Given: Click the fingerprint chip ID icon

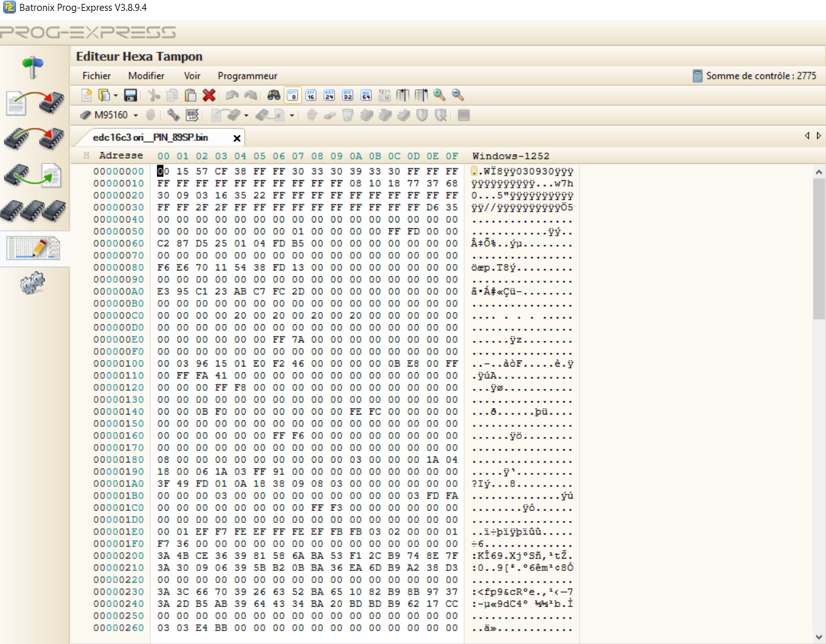Looking at the screenshot, I should [x=151, y=115].
